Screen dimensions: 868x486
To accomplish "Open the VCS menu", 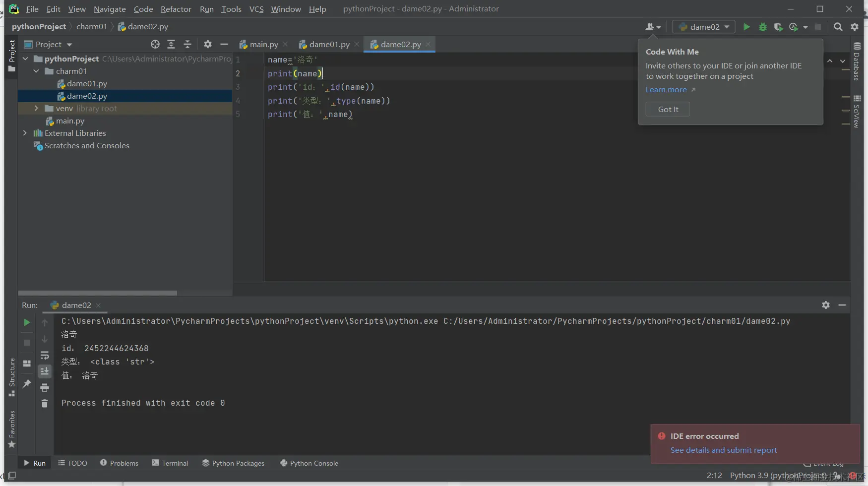I will tap(256, 9).
